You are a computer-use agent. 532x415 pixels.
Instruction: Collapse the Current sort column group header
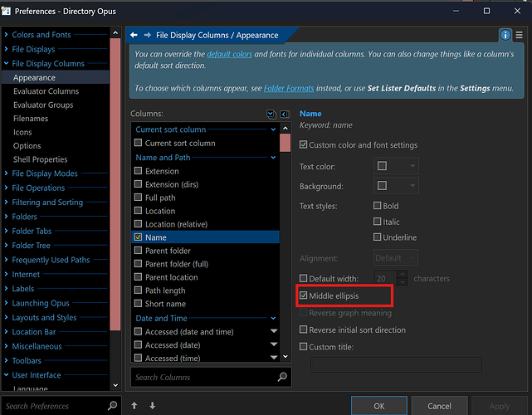click(x=273, y=129)
